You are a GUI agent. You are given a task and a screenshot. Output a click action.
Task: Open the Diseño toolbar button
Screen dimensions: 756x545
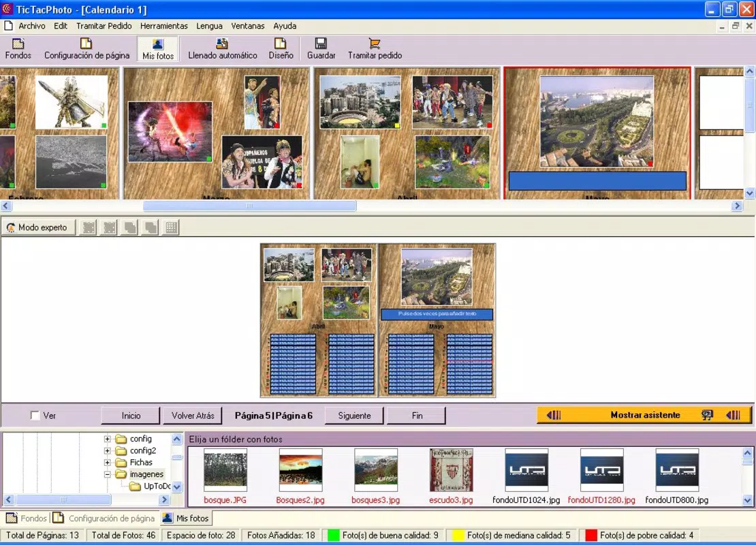281,49
